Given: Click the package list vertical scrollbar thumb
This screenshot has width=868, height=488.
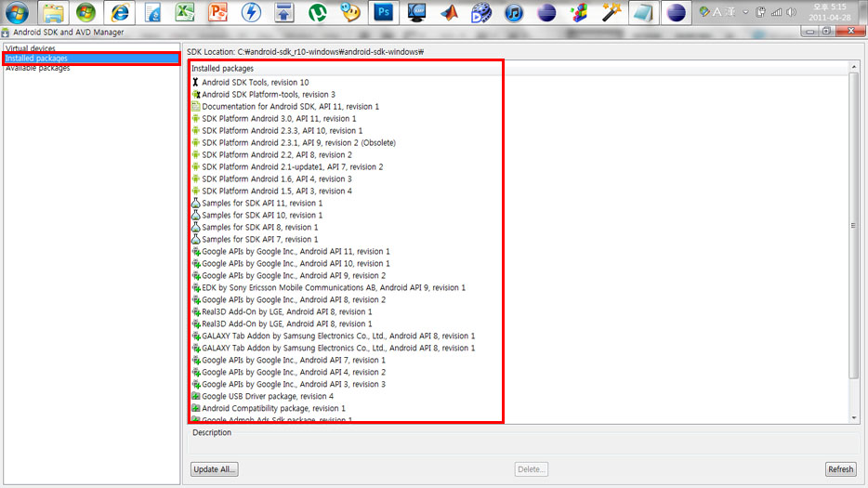Looking at the screenshot, I should (854, 226).
